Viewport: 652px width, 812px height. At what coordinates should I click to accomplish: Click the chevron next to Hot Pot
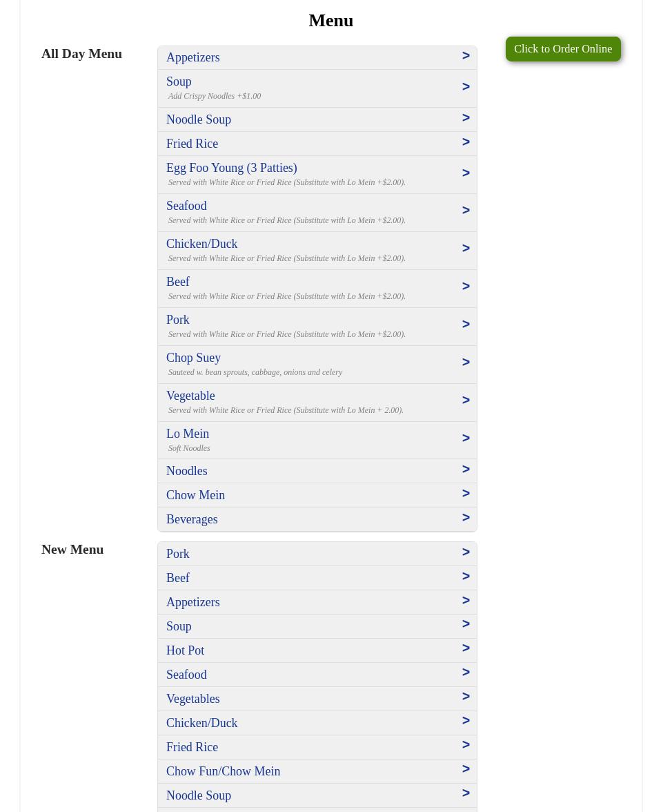click(466, 648)
